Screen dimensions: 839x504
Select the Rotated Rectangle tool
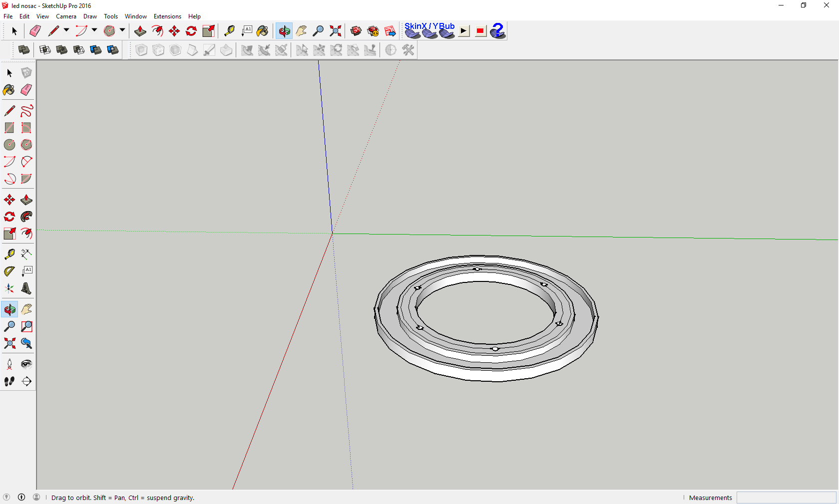(26, 128)
